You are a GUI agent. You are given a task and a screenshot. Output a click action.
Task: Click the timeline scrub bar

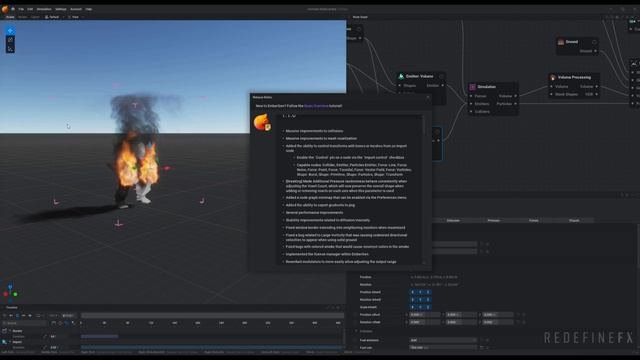click(212, 316)
